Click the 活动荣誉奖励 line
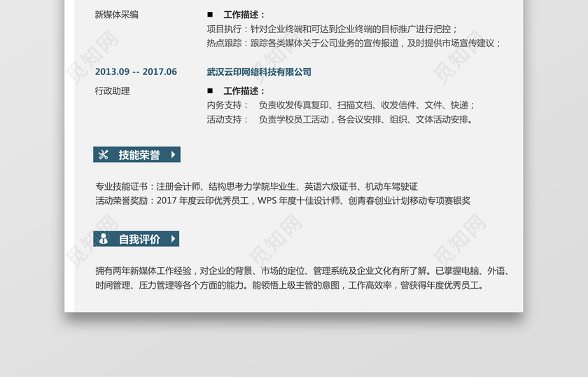The height and width of the screenshot is (377, 588). tap(283, 200)
